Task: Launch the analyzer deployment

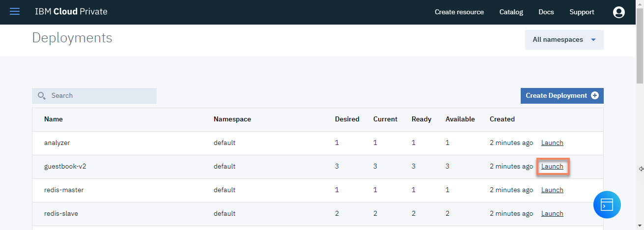Action: point(552,143)
